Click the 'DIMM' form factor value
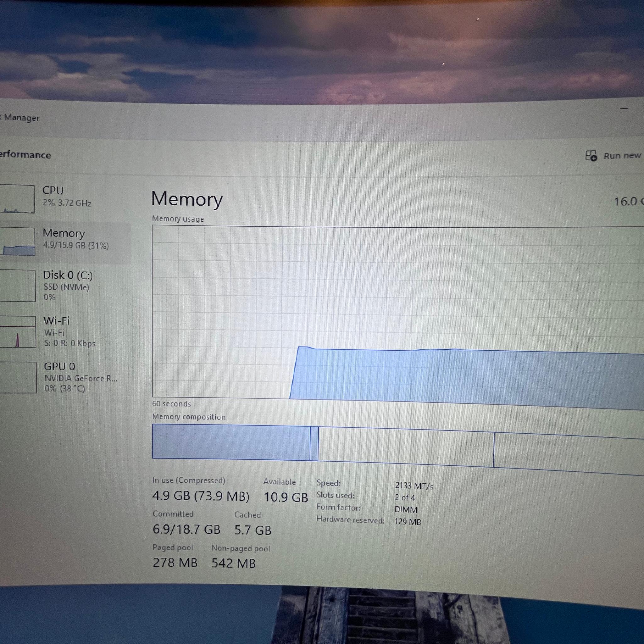Screen dimensions: 644x644 406,510
